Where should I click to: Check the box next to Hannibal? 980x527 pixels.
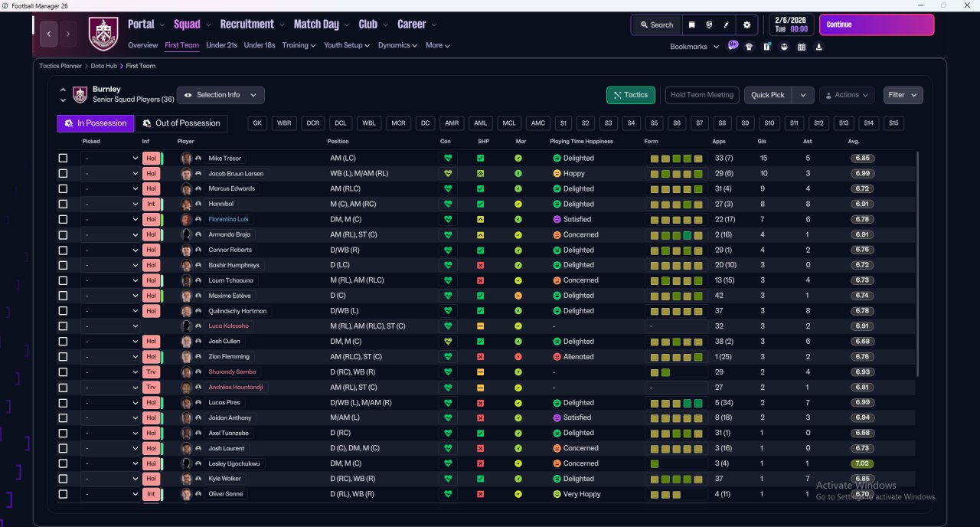[63, 205]
